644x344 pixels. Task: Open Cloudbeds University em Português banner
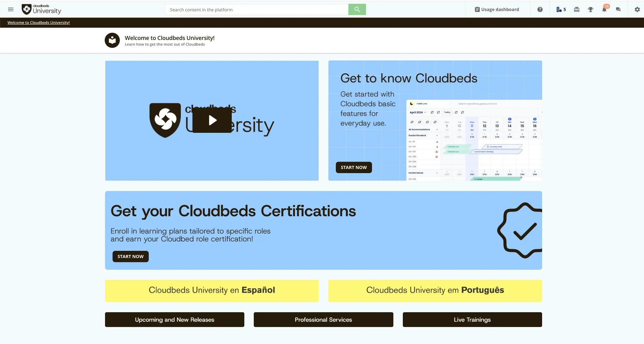pos(435,290)
